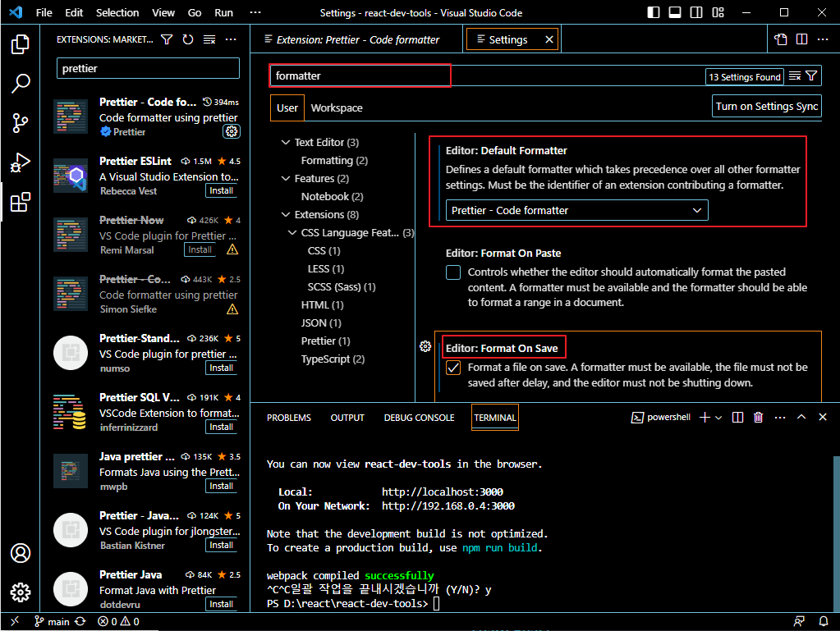
Task: Click errors and warnings count in status bar
Action: [x=118, y=621]
